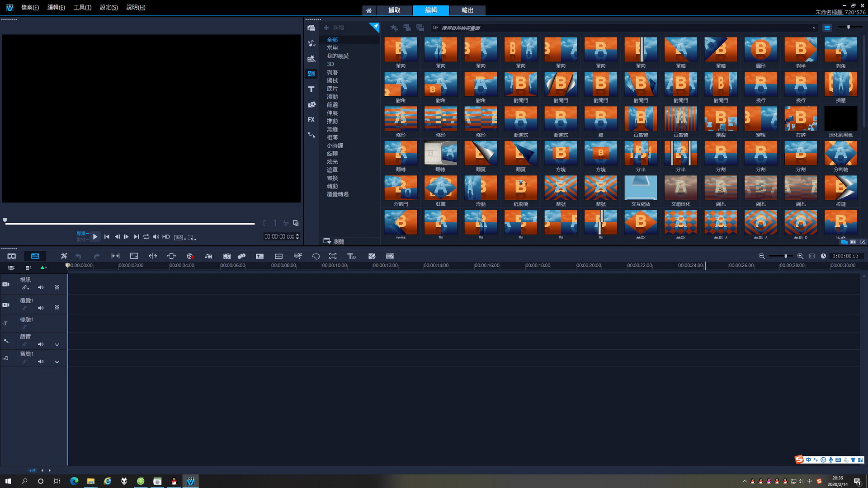Click the Customize toolbar tools icon
This screenshot has width=868, height=488.
pyautogui.click(x=64, y=256)
